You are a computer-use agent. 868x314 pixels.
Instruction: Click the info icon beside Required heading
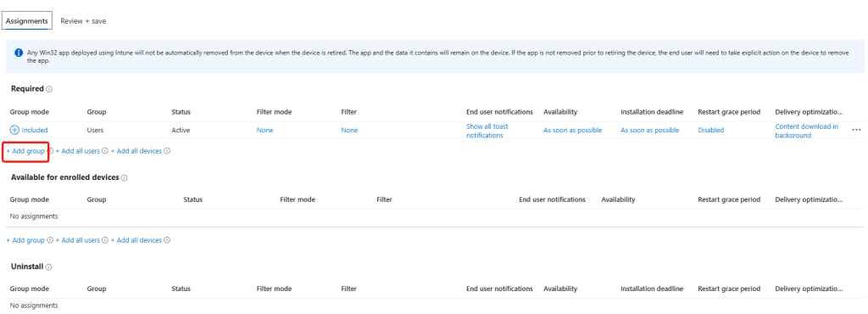point(49,89)
